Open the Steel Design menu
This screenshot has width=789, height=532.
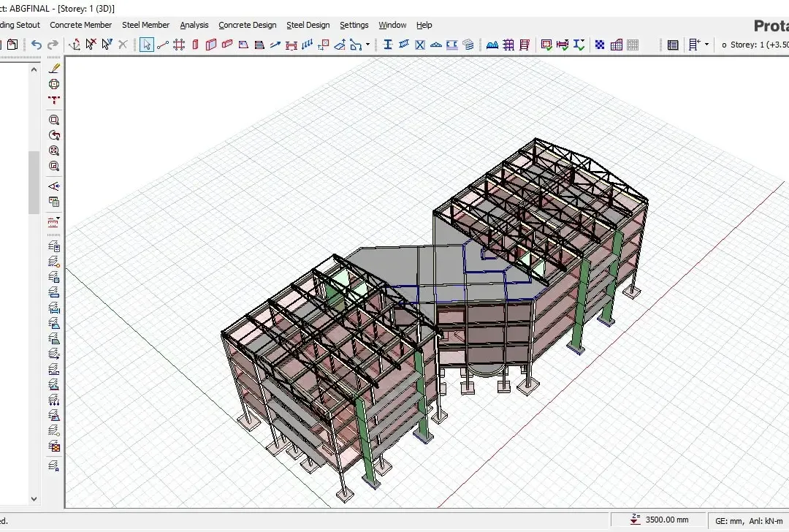point(308,25)
